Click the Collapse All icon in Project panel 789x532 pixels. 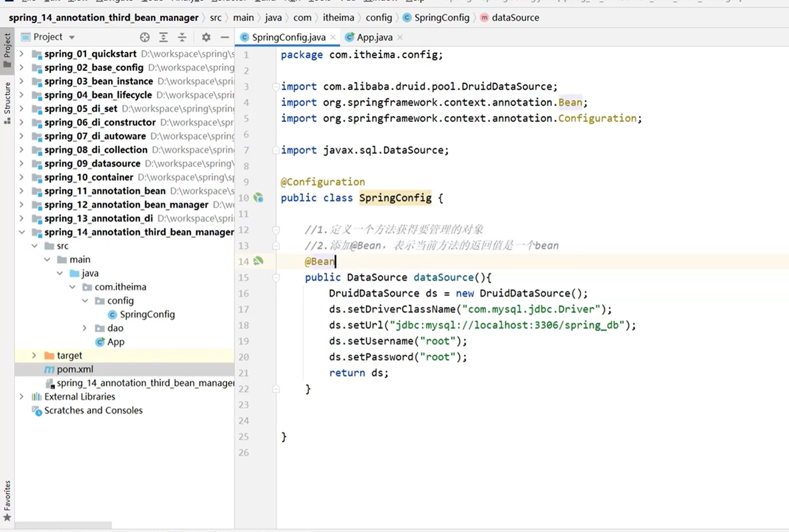click(182, 37)
